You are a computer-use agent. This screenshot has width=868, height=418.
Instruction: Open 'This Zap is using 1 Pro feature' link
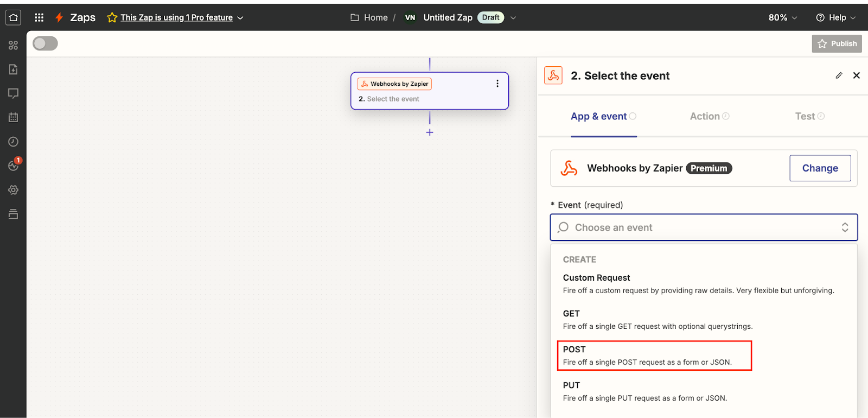pos(176,17)
